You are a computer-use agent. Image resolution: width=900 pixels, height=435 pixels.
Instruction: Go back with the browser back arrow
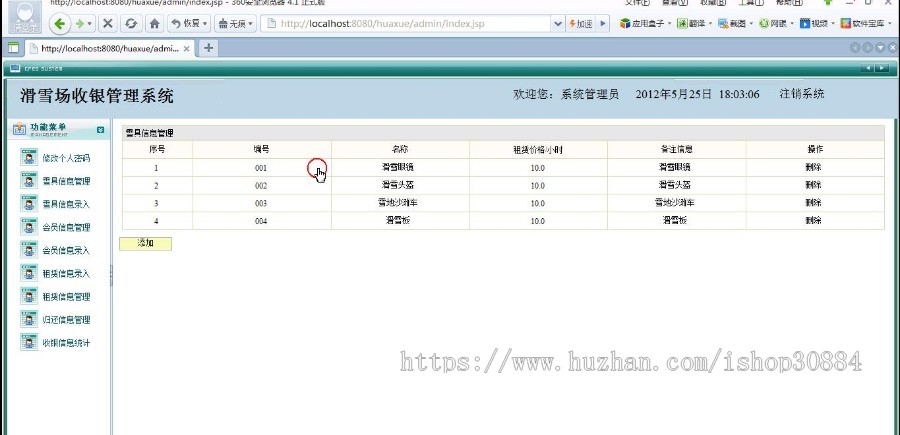[x=60, y=24]
